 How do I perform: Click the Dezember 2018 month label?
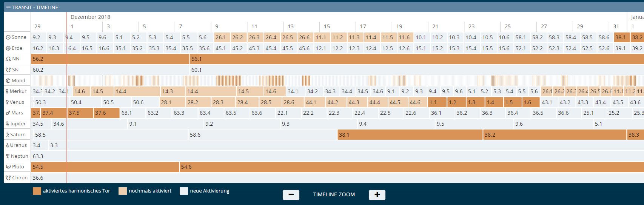point(90,17)
